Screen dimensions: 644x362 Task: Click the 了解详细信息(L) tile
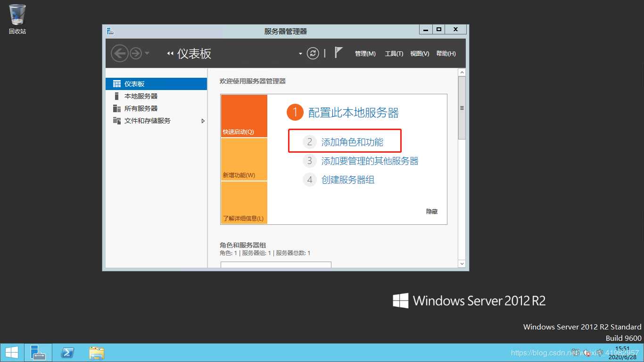tap(244, 203)
